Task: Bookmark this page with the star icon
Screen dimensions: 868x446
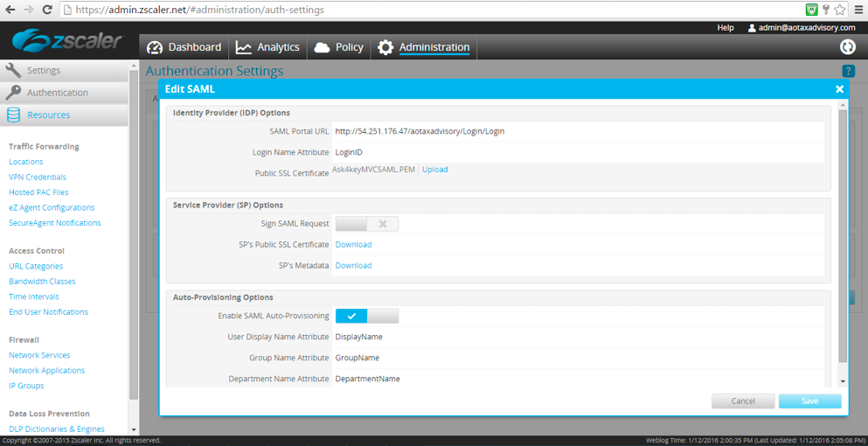Action: tap(839, 10)
